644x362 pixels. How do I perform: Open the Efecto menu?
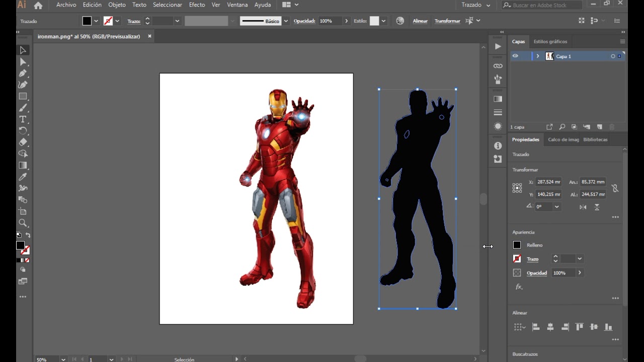click(197, 5)
